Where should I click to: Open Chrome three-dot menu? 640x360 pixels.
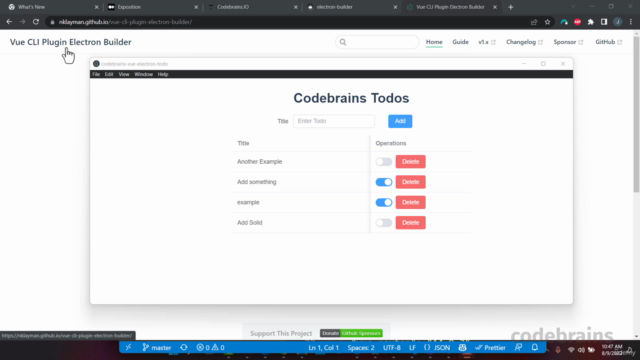point(631,22)
